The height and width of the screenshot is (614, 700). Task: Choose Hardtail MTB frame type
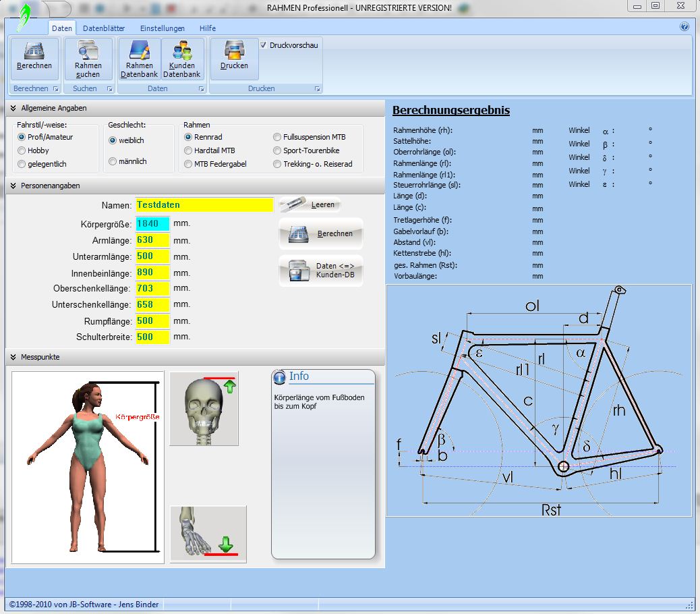point(189,150)
